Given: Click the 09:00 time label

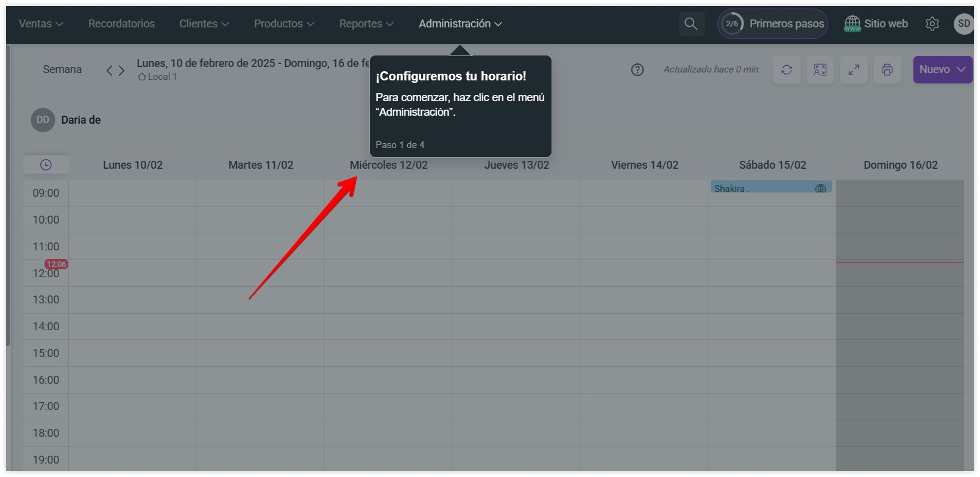Looking at the screenshot, I should (46, 193).
